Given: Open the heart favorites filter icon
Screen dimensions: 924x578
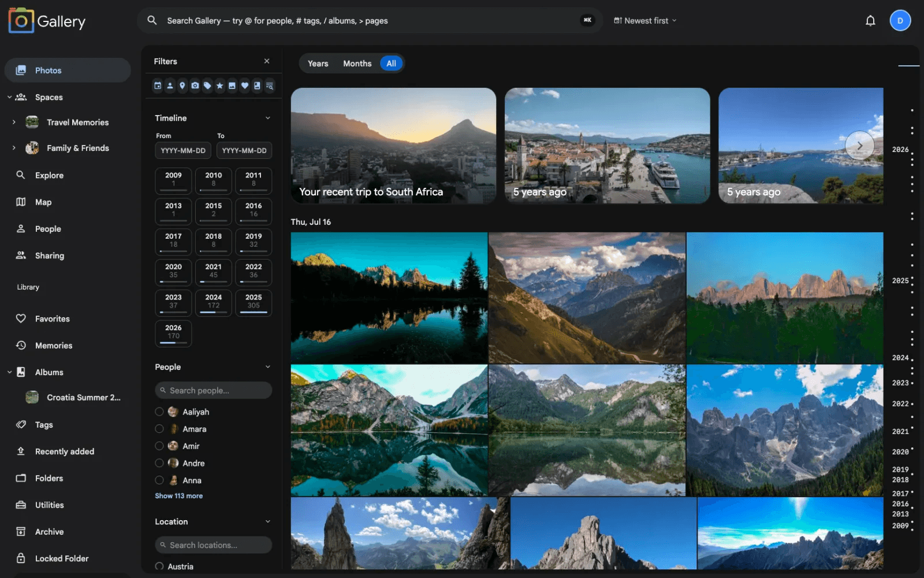Looking at the screenshot, I should click(245, 86).
